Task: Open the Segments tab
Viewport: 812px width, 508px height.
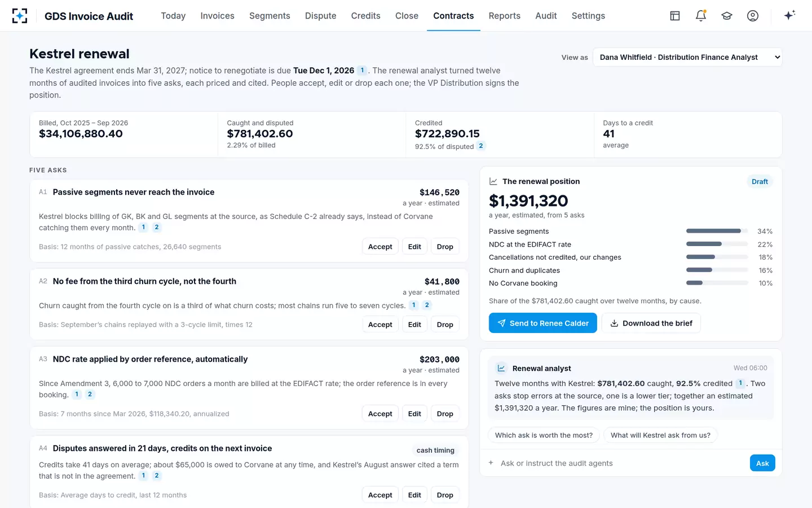Action: (270, 16)
